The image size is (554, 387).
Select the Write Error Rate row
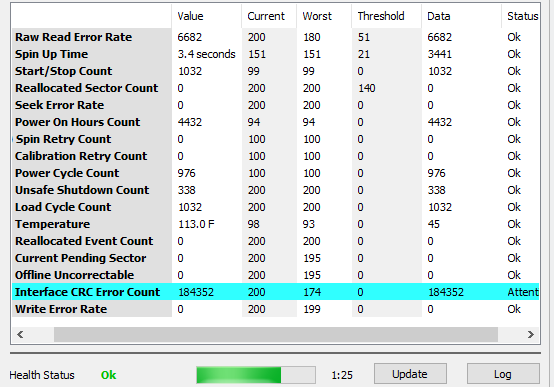coord(276,309)
